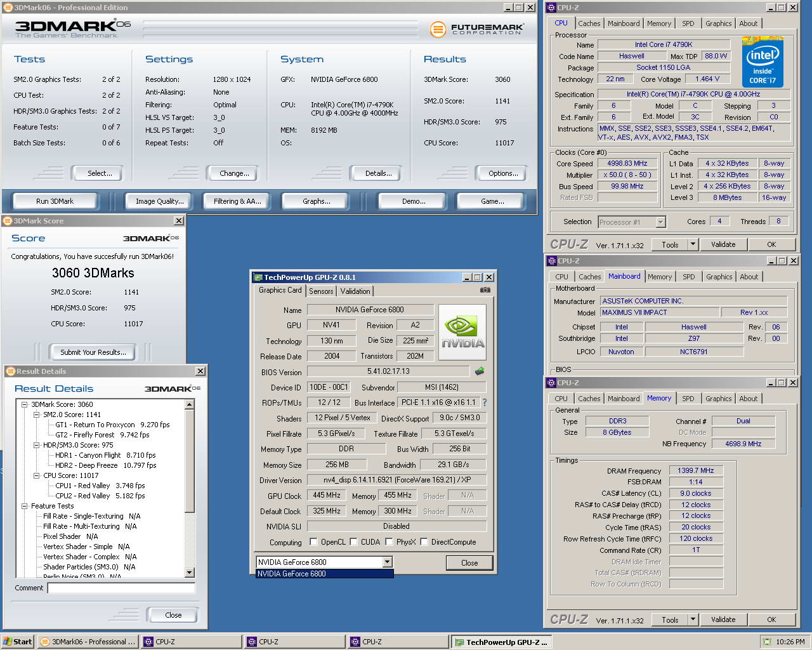This screenshot has height=650, width=812.
Task: Collapse the HDR/SM3.0 Score: 975 node
Action: (37, 445)
